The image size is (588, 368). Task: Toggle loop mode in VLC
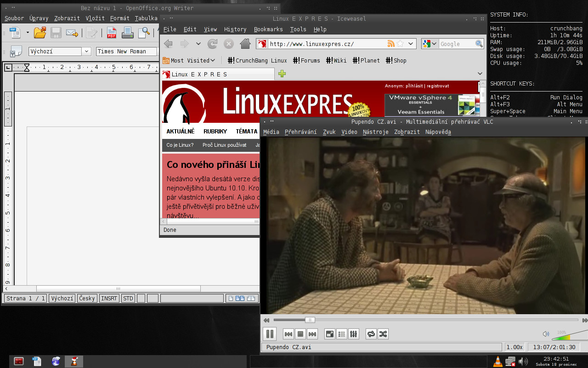pyautogui.click(x=371, y=334)
